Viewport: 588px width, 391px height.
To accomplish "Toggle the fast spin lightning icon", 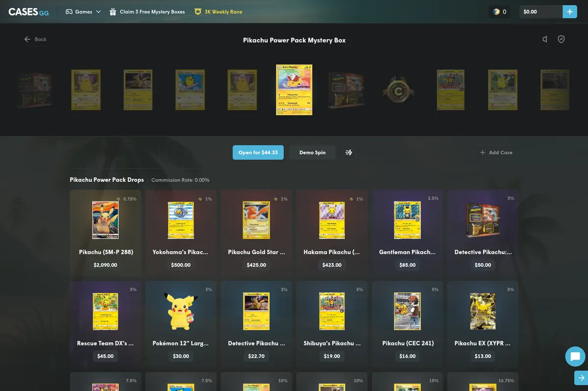I will [349, 152].
